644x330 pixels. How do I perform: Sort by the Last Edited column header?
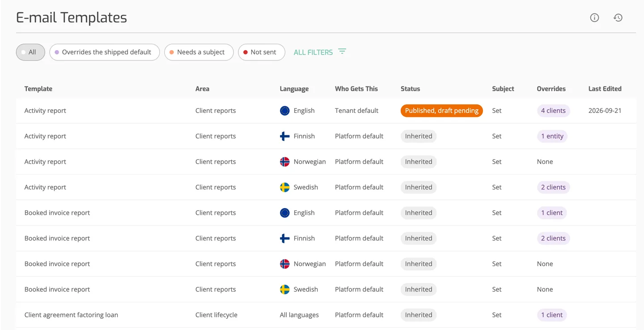pyautogui.click(x=605, y=89)
